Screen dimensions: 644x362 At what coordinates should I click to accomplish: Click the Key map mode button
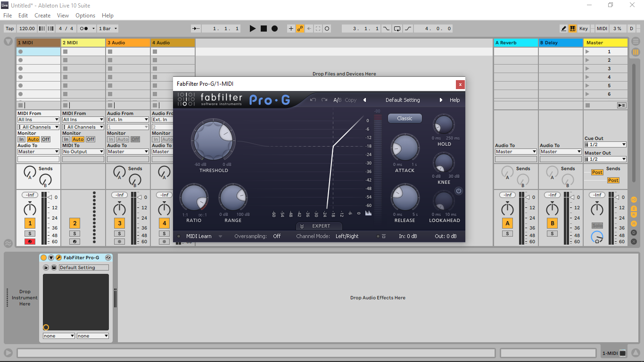584,29
